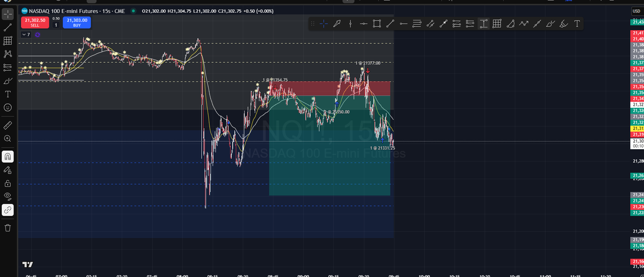Click the red stop zone of short position
644x277 pixels.
[330, 89]
